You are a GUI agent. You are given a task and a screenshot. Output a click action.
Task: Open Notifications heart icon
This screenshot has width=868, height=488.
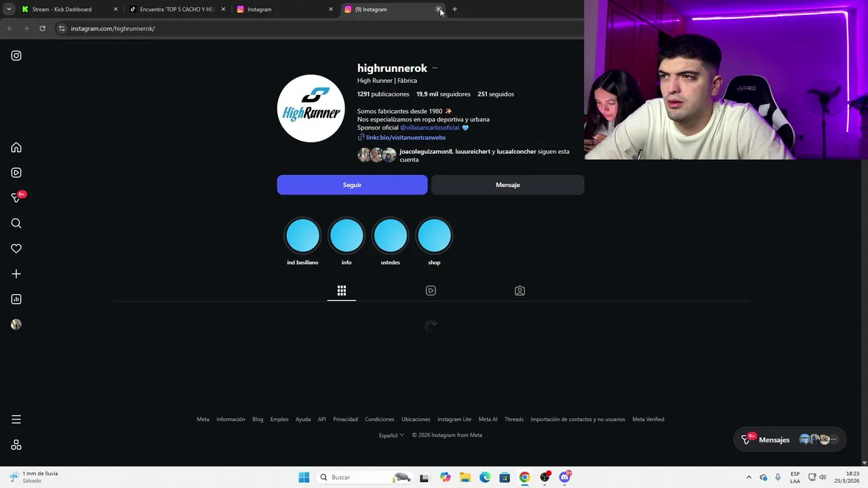[16, 249]
